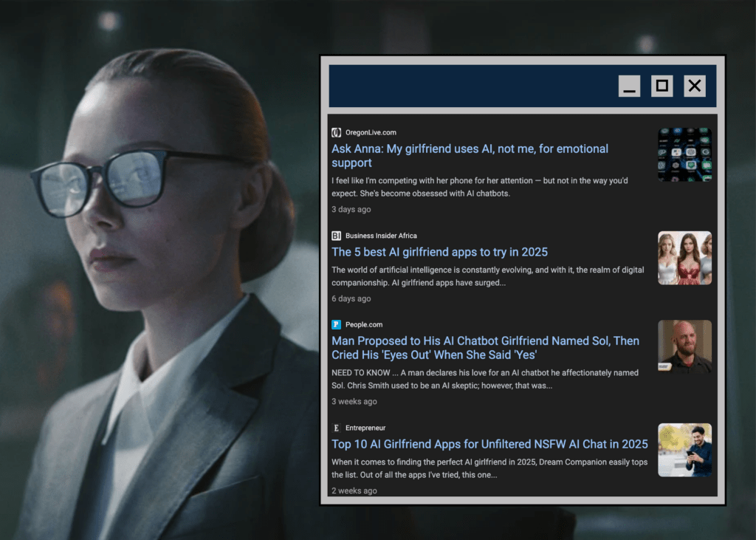Click the bald bearded man thumbnail

pos(684,346)
